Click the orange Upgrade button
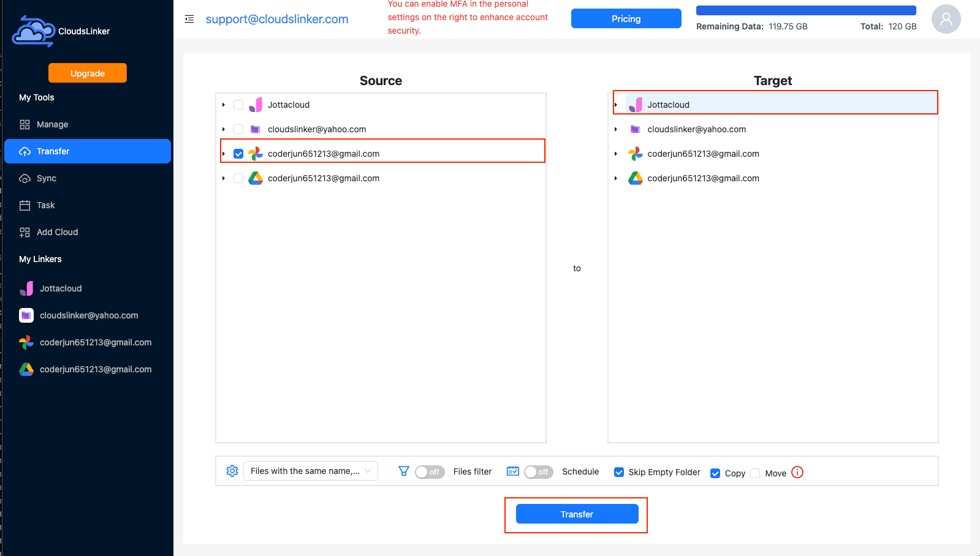The image size is (980, 556). [88, 73]
